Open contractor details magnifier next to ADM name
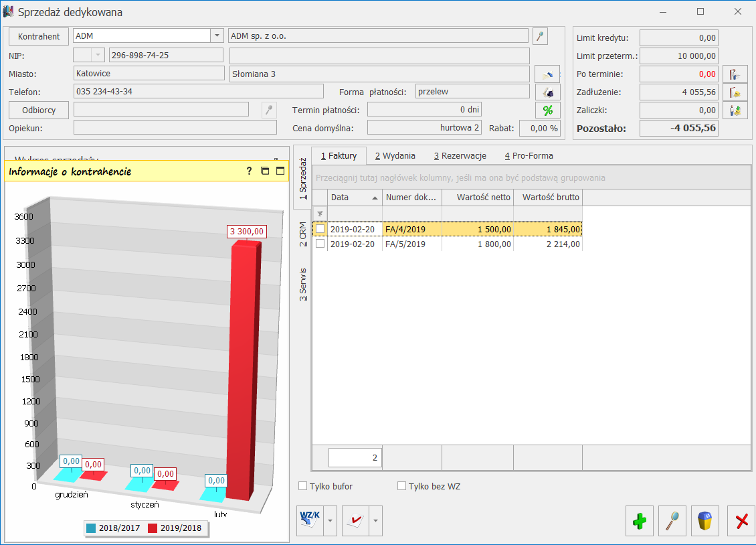The image size is (756, 545). (540, 36)
